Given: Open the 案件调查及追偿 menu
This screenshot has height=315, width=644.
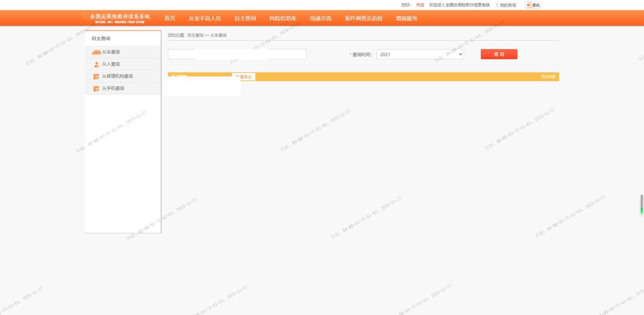Looking at the screenshot, I should (x=363, y=18).
